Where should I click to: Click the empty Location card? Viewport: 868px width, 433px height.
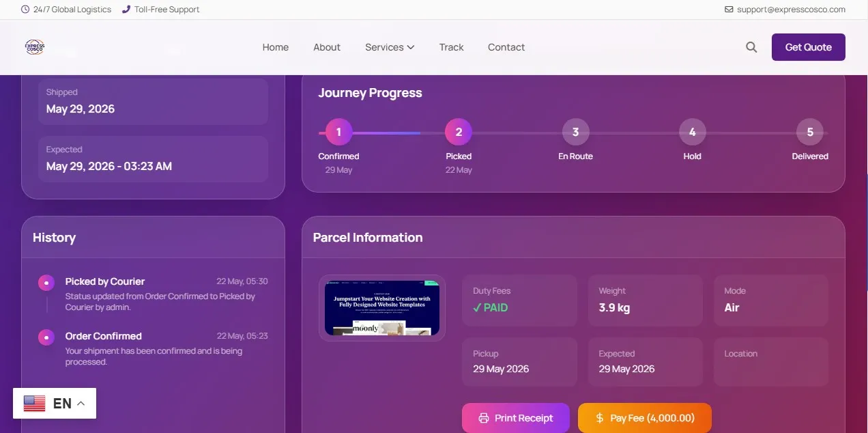point(771,362)
